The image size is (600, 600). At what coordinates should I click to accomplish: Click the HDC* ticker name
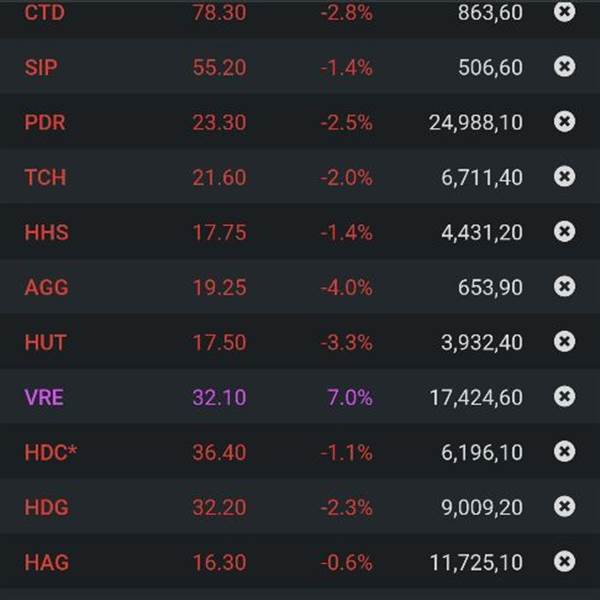click(51, 452)
